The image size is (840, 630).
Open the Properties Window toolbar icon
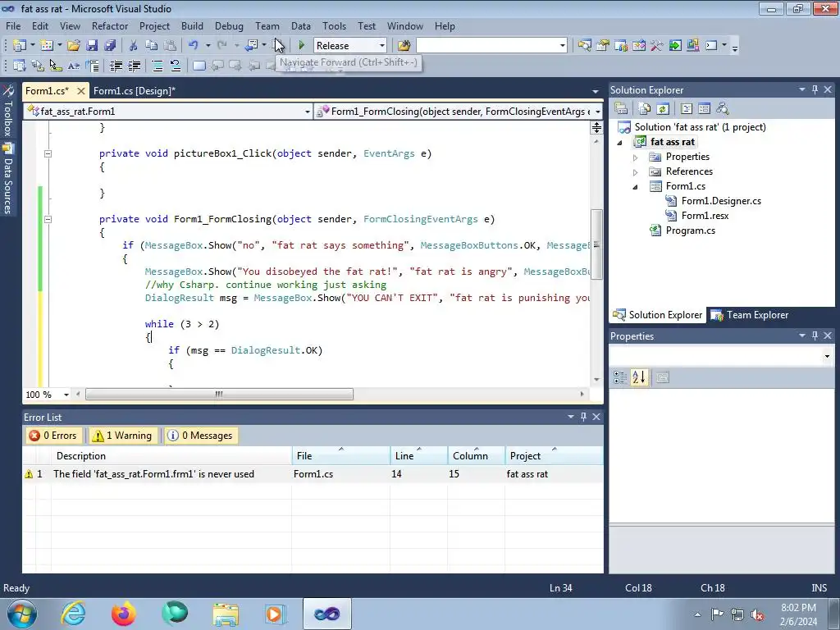click(x=603, y=46)
